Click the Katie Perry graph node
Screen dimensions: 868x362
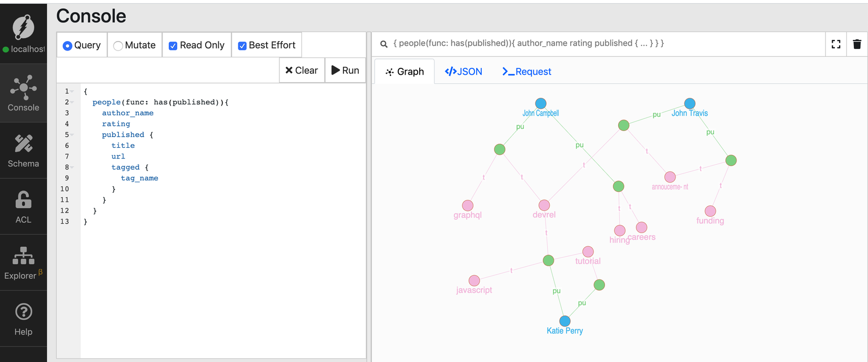[564, 321]
